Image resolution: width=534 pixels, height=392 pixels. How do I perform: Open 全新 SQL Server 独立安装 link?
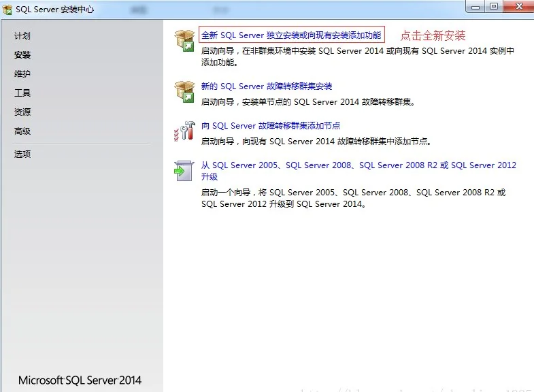tap(291, 35)
